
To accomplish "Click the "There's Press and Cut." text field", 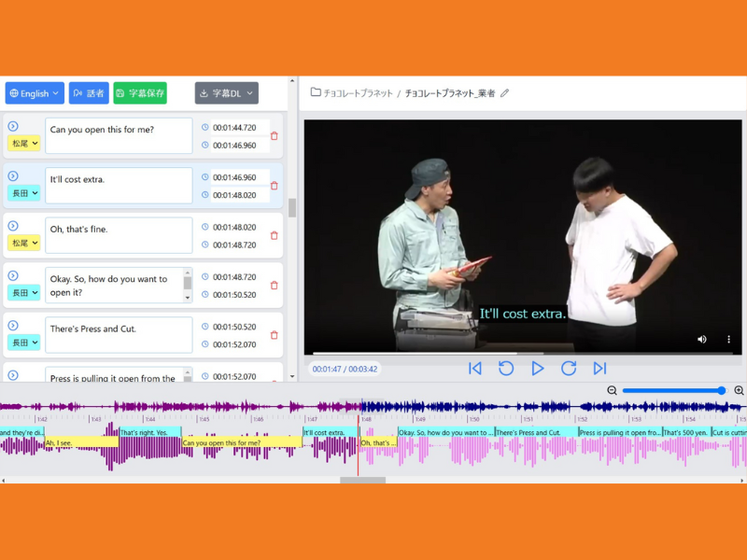I will pos(119,334).
